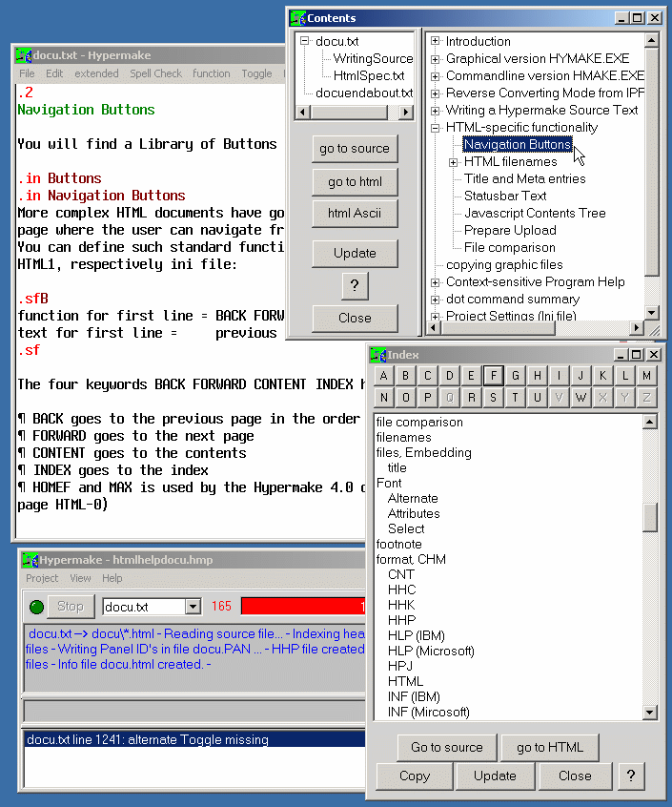672x807 pixels.
Task: Open the function menu
Action: [212, 73]
